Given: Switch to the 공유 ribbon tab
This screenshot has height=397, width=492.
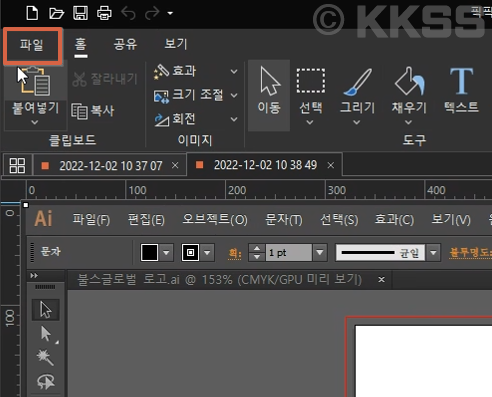Looking at the screenshot, I should [125, 44].
